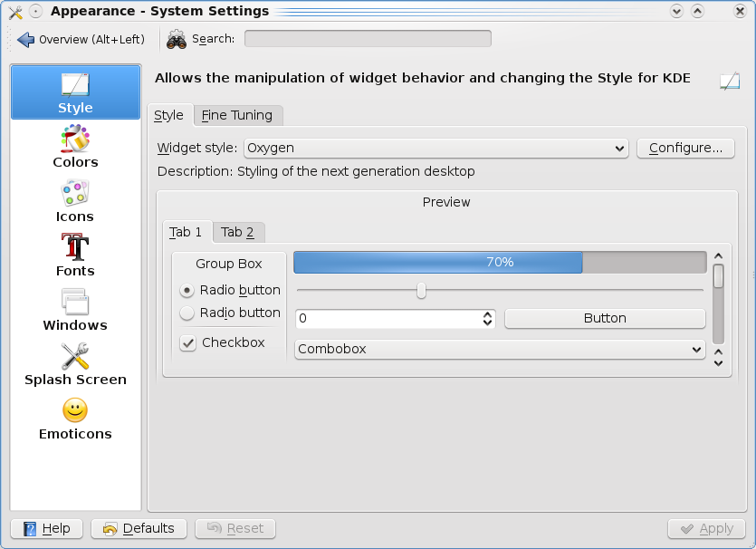Click into the Search input field
The height and width of the screenshot is (549, 756).
tap(368, 39)
